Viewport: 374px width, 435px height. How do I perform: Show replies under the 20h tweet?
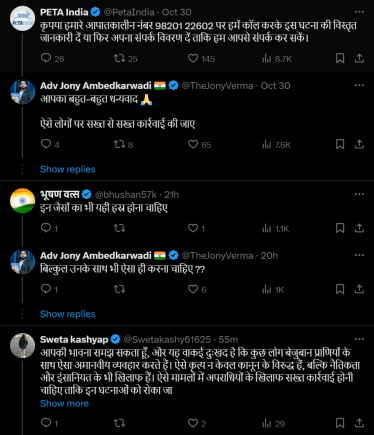(68, 314)
